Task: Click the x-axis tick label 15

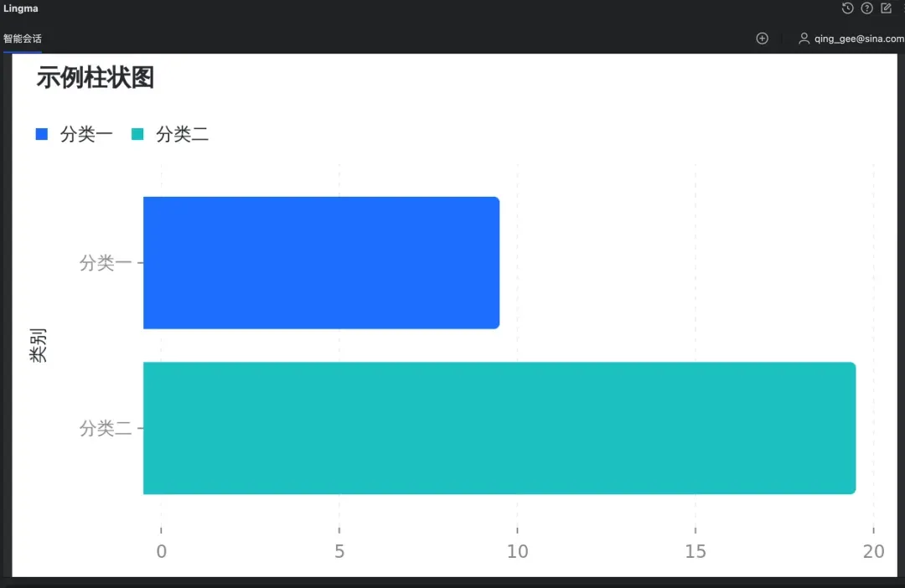Action: click(x=696, y=551)
